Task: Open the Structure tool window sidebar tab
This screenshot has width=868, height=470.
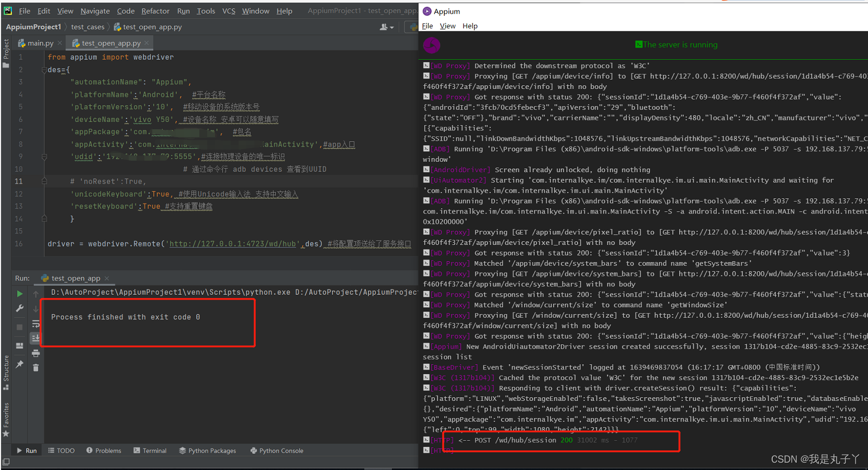Action: 6,373
